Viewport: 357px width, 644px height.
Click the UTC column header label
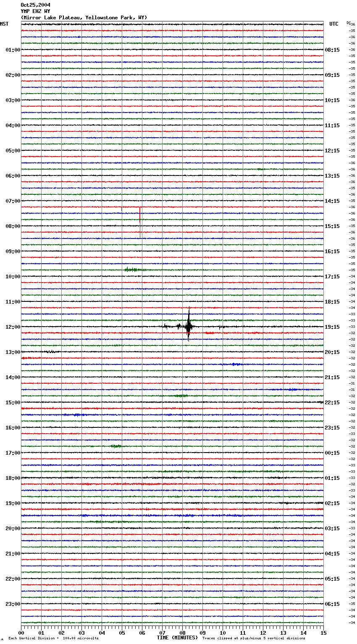334,24
